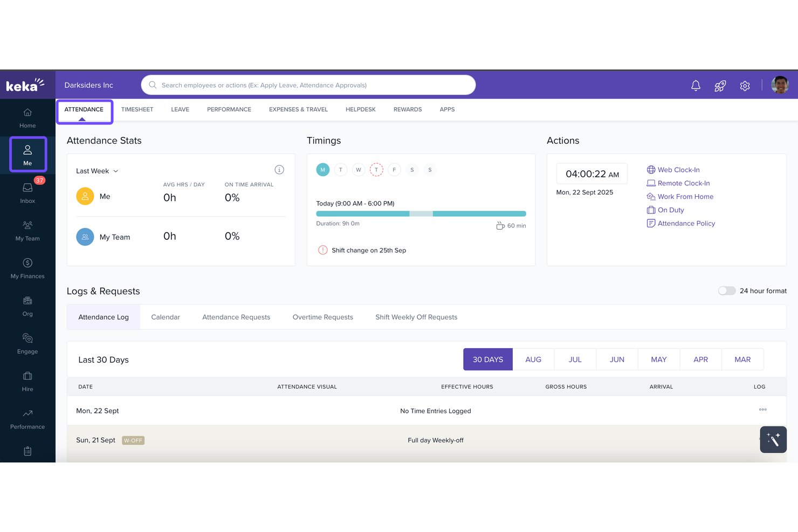Select the ATTENDANCE tab
The image size is (798, 532).
coord(84,109)
